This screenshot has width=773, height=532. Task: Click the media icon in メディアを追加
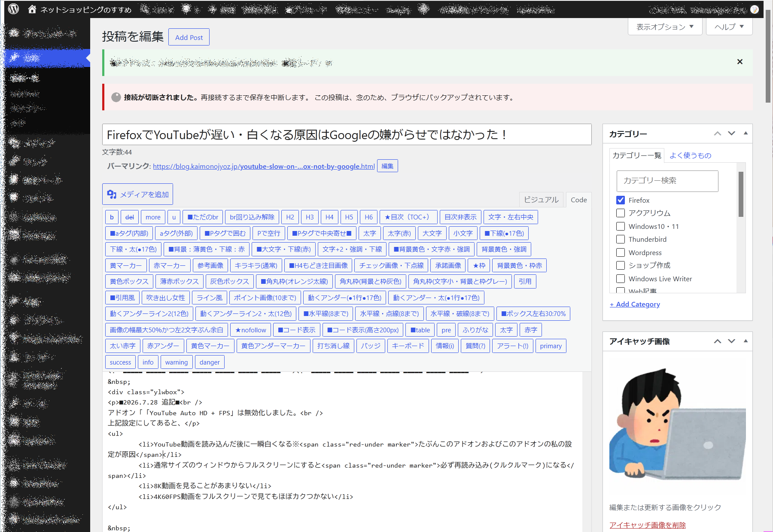point(112,195)
